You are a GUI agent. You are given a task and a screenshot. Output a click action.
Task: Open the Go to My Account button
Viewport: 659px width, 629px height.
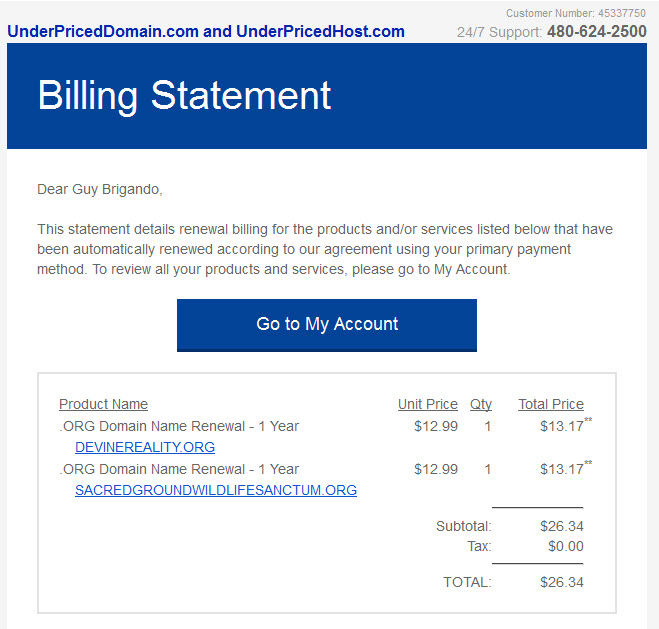327,325
